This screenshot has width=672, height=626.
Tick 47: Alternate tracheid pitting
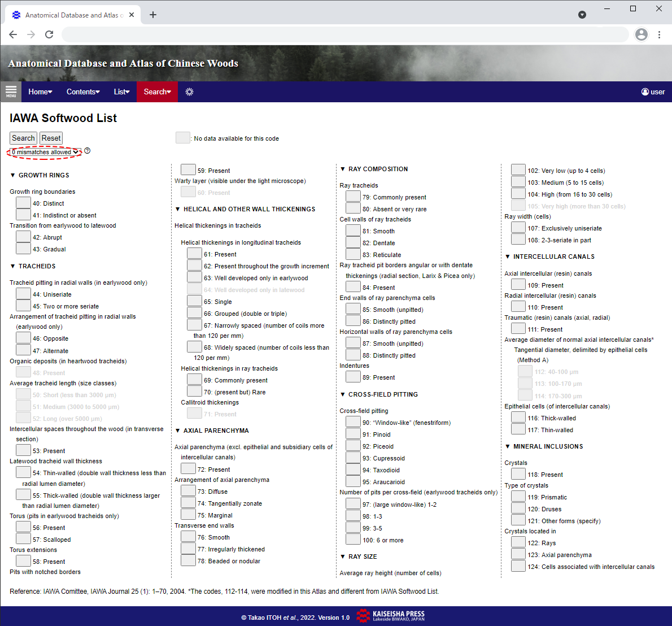pos(23,350)
